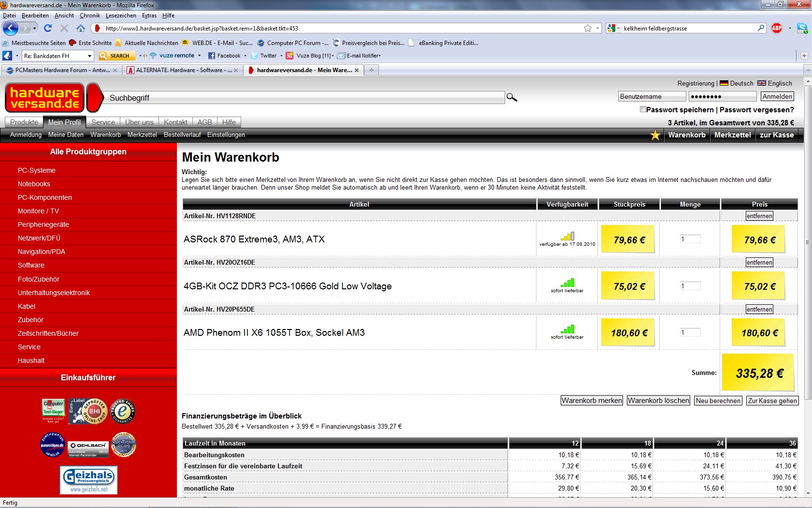Open the browser home page icon
The width and height of the screenshot is (812, 508).
point(81,28)
